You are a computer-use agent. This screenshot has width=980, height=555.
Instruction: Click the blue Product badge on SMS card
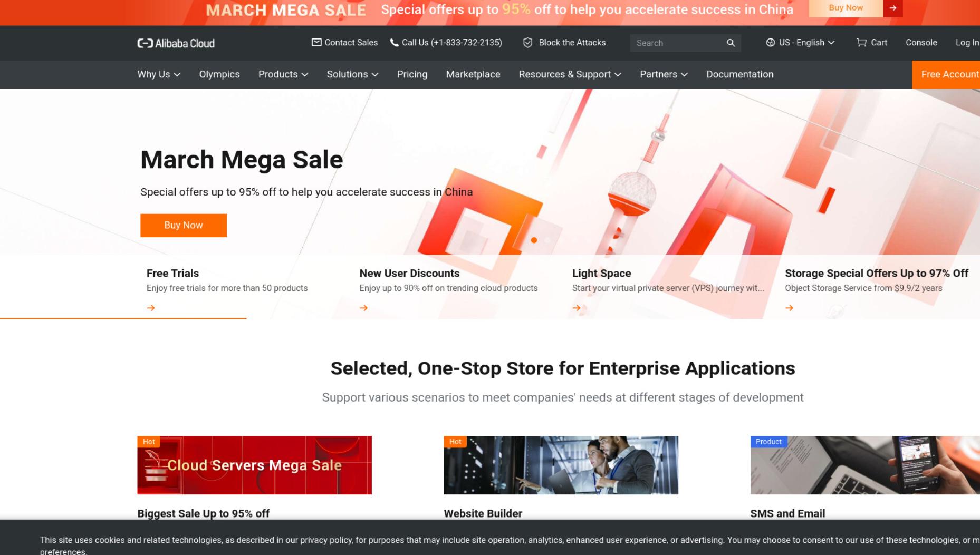coord(768,442)
